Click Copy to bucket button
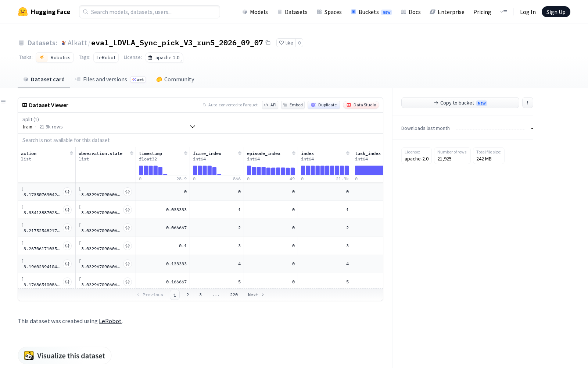This screenshot has width=588, height=368. (x=460, y=103)
